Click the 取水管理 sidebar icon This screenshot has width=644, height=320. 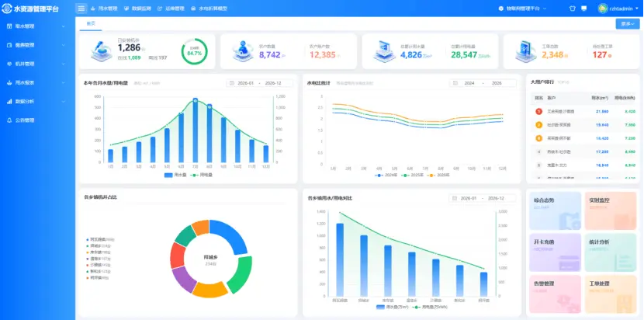point(9,26)
